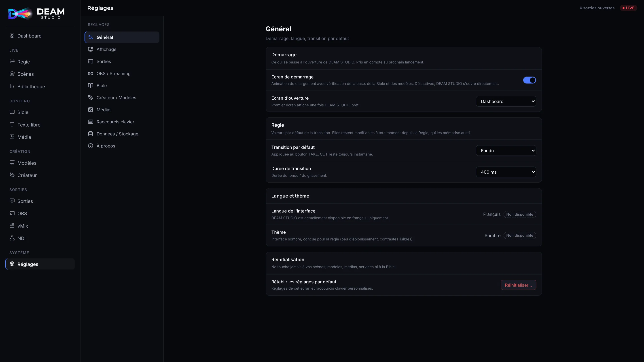
Task: Click the Créateur pen icon in main sidebar
Action: point(12,175)
